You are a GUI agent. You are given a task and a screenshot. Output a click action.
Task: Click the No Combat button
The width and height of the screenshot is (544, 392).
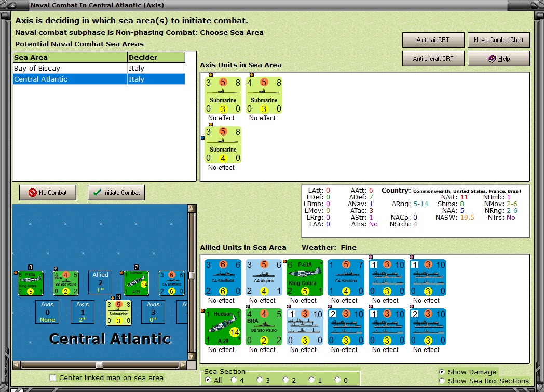pyautogui.click(x=48, y=193)
